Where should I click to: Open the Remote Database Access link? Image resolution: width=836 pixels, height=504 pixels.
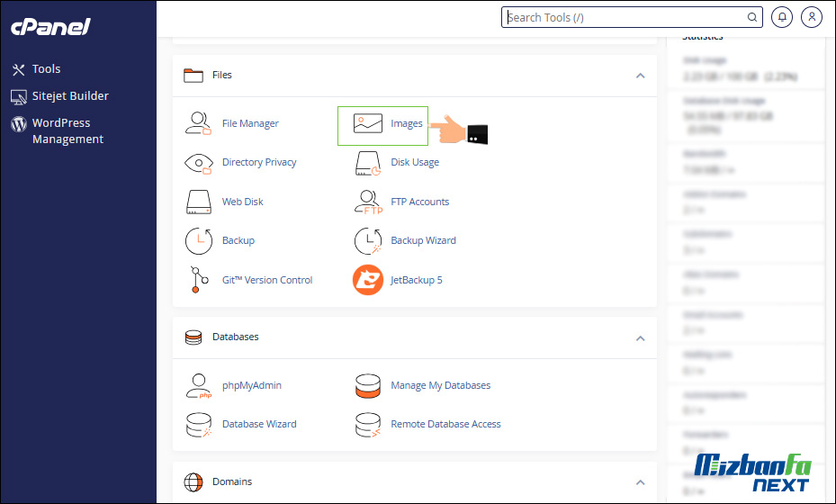pyautogui.click(x=445, y=424)
